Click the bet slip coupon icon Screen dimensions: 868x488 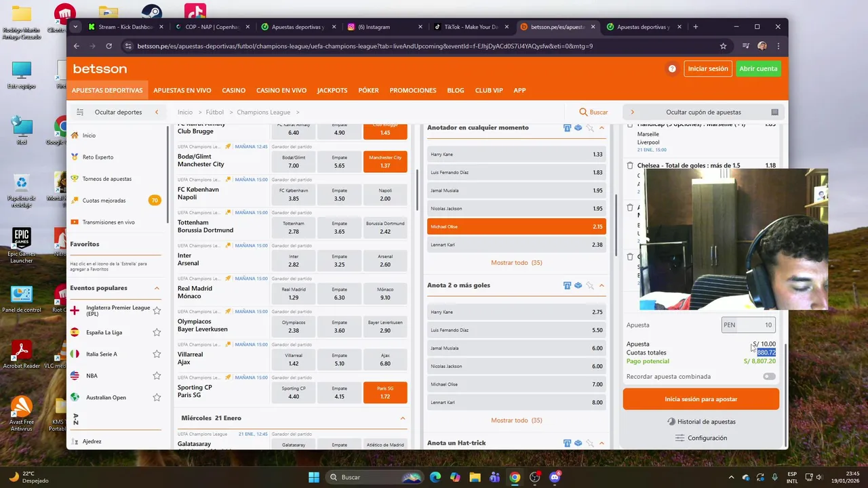pyautogui.click(x=774, y=112)
